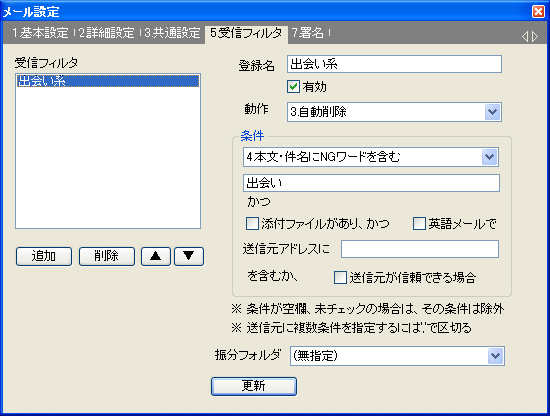
Task: Open the 動作 dropdown showing 3.自動削除
Action: point(394,112)
